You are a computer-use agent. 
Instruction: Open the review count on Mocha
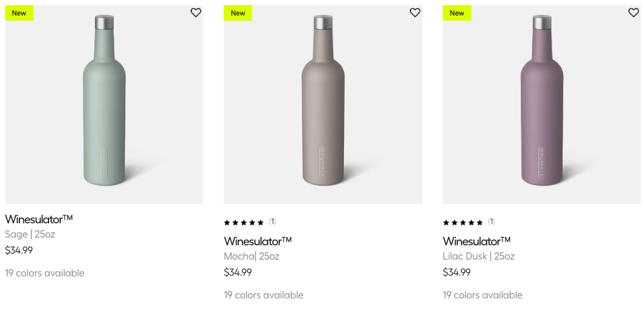272,222
